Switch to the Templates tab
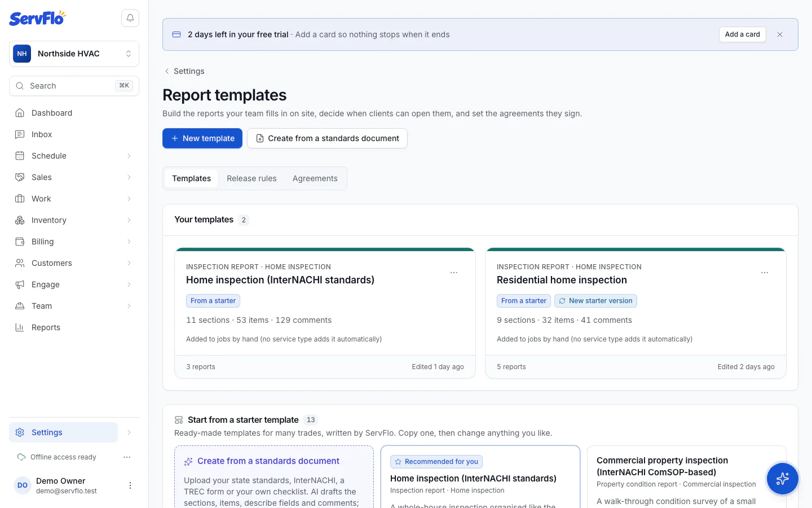 192,178
